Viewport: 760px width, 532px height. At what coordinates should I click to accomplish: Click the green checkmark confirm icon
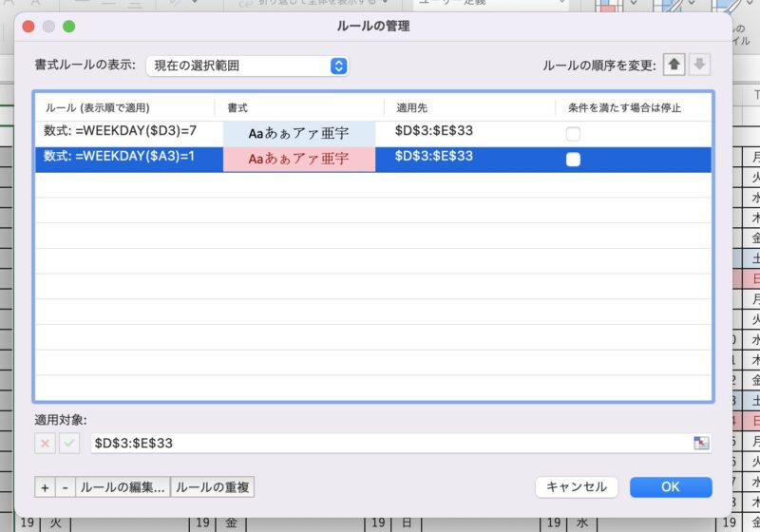pos(69,444)
